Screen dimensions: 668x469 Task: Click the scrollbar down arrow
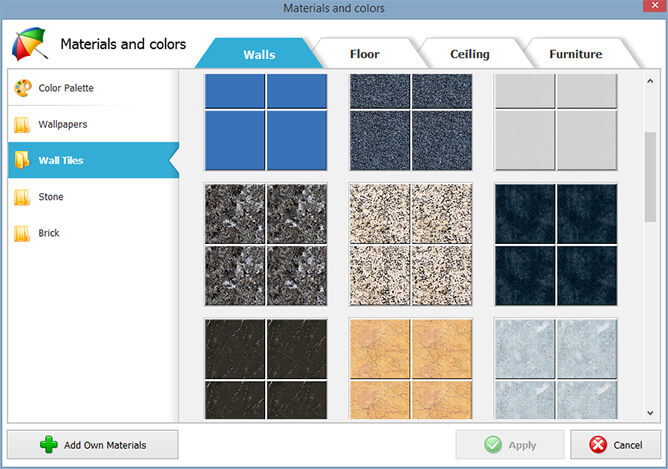pyautogui.click(x=651, y=413)
